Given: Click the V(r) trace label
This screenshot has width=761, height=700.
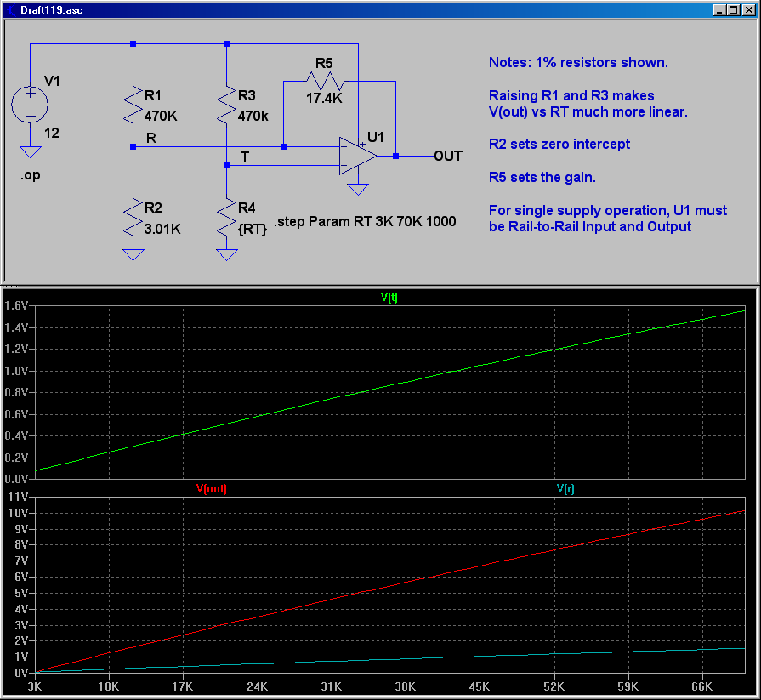Looking at the screenshot, I should [565, 488].
